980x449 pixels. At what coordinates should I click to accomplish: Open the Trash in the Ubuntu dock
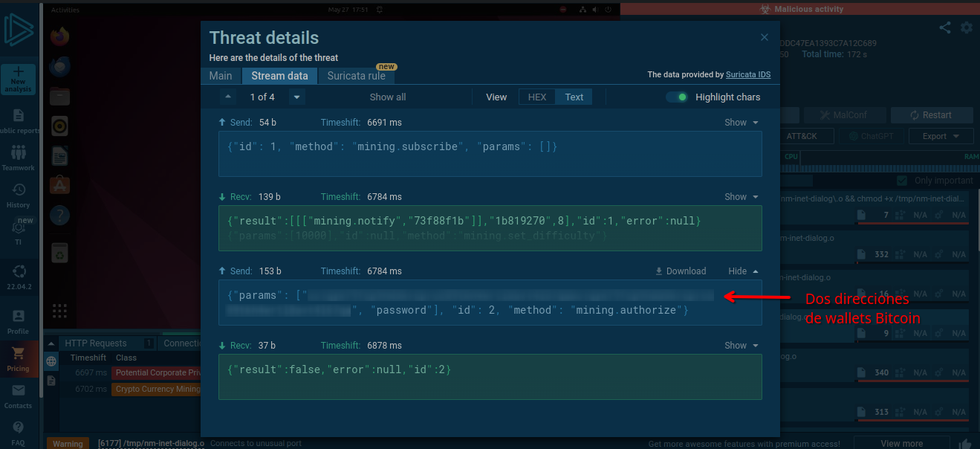59,254
